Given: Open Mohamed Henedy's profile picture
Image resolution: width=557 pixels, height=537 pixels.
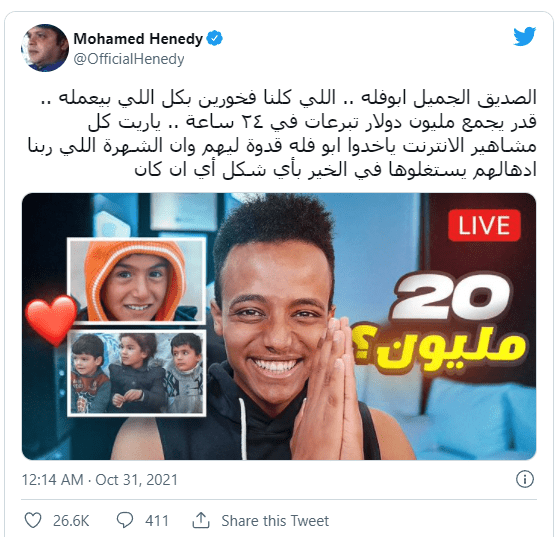Looking at the screenshot, I should [45, 48].
